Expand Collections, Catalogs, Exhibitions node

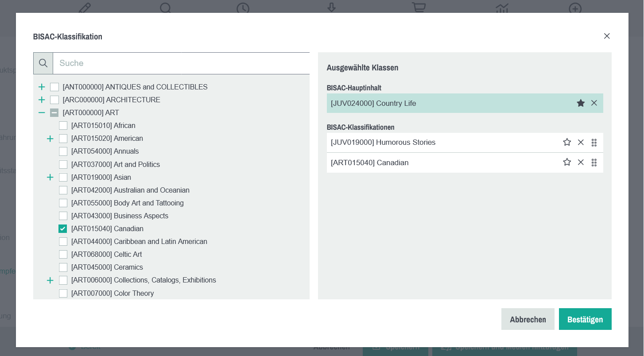point(50,281)
